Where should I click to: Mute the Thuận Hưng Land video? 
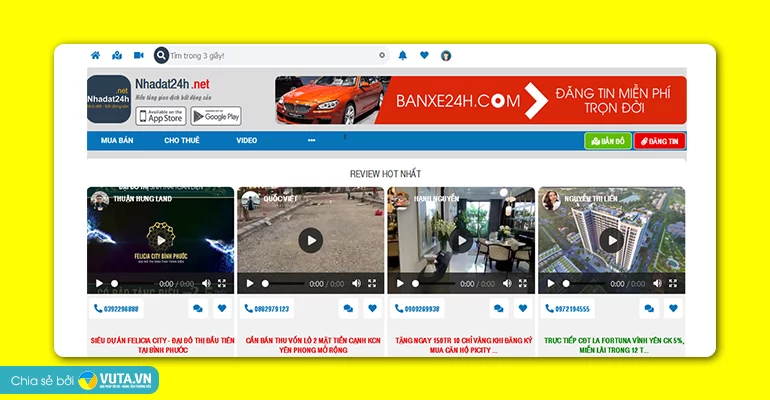point(206,283)
